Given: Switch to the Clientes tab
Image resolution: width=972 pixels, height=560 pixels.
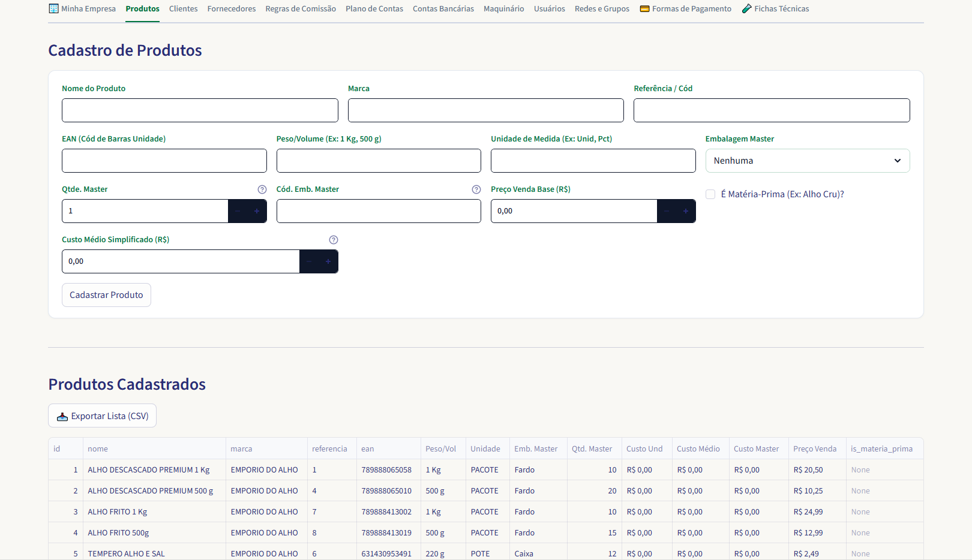Looking at the screenshot, I should tap(183, 9).
